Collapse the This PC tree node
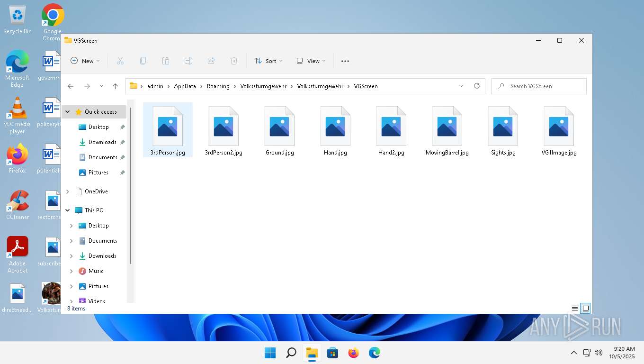 [x=68, y=210]
